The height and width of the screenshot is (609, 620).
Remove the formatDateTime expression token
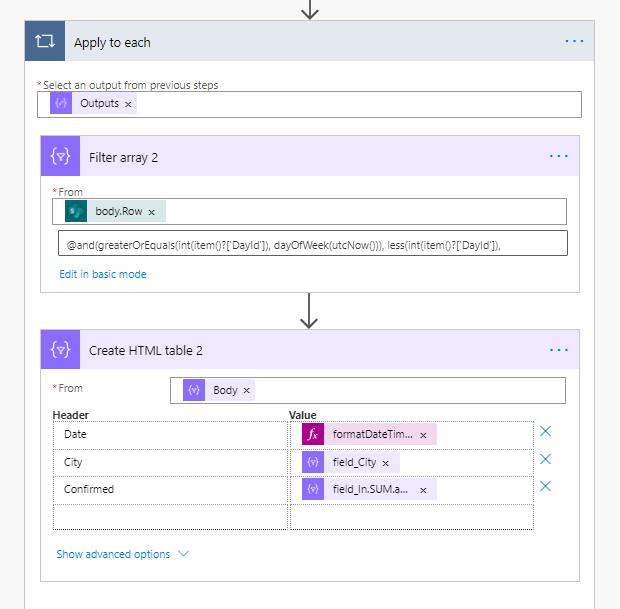[x=423, y=435]
